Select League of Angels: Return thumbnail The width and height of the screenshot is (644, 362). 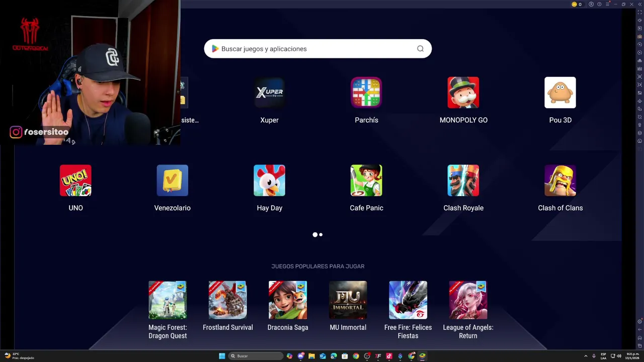(x=468, y=300)
